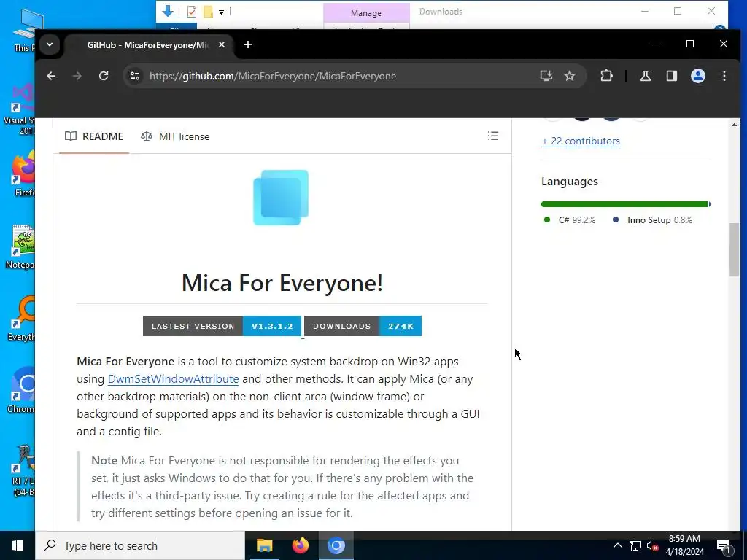The image size is (747, 560).
Task: Reload the GitHub page
Action: point(104,76)
